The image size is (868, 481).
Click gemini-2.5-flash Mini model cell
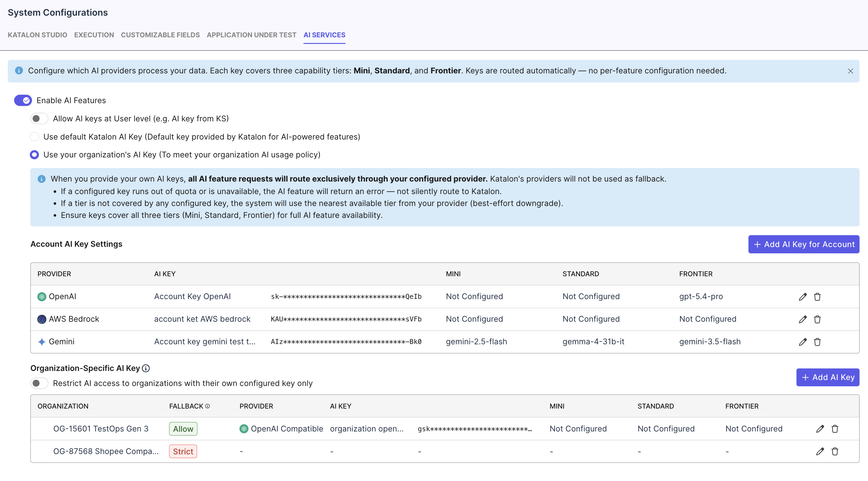click(476, 342)
